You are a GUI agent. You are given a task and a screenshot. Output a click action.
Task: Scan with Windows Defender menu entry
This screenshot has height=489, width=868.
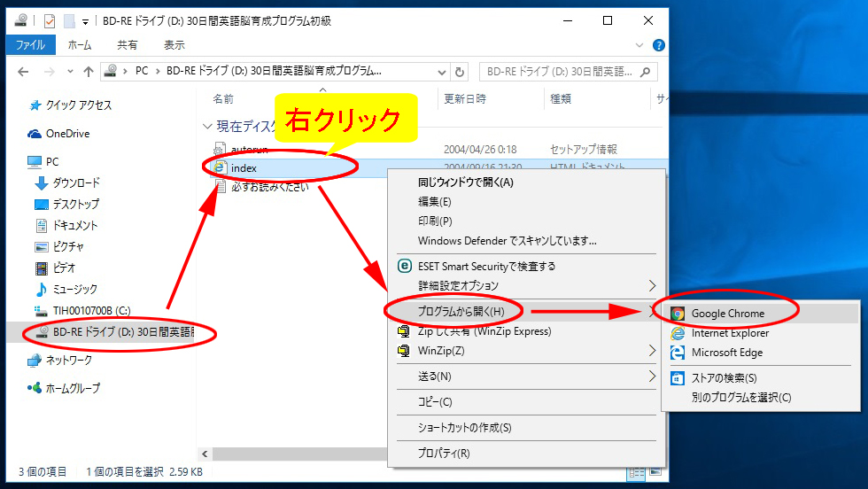526,240
